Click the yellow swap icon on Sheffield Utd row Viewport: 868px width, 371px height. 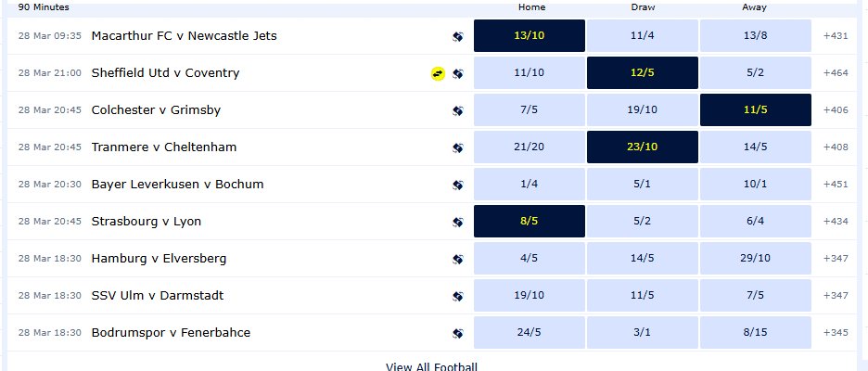438,73
